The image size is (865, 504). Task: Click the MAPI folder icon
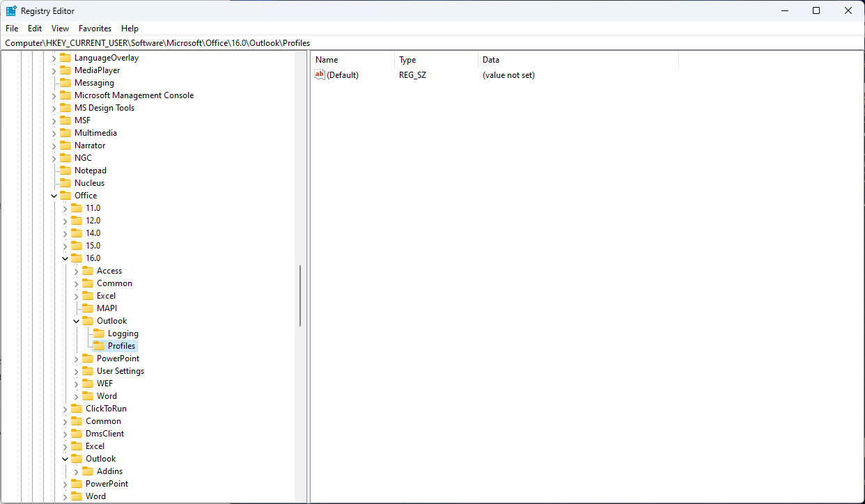pyautogui.click(x=88, y=308)
